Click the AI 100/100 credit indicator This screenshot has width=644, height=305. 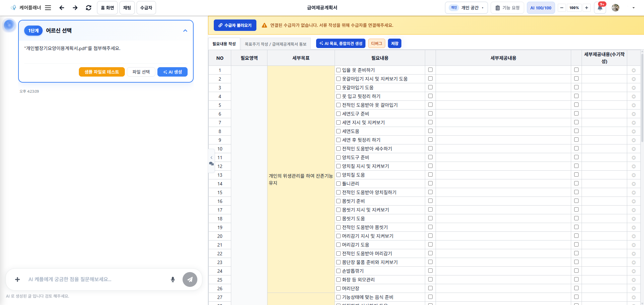tap(541, 8)
